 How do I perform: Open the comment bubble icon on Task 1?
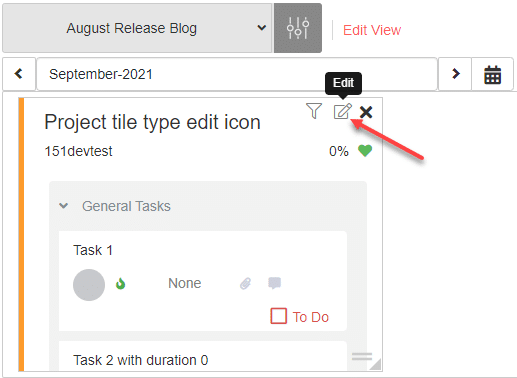275,283
